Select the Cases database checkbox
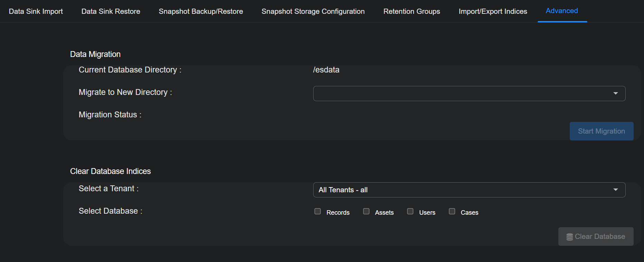This screenshot has width=644, height=262. (452, 211)
